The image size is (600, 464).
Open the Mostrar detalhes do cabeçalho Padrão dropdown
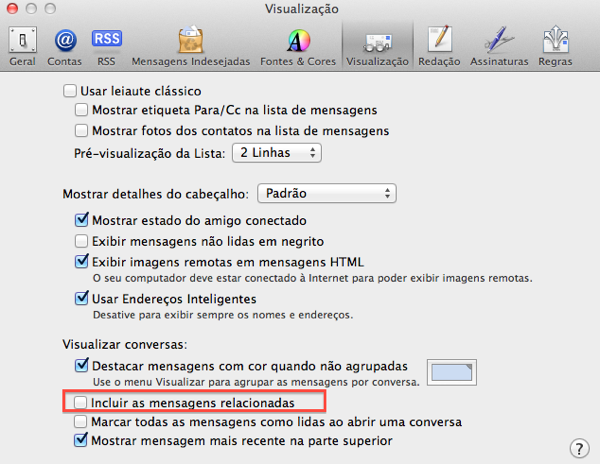(327, 193)
